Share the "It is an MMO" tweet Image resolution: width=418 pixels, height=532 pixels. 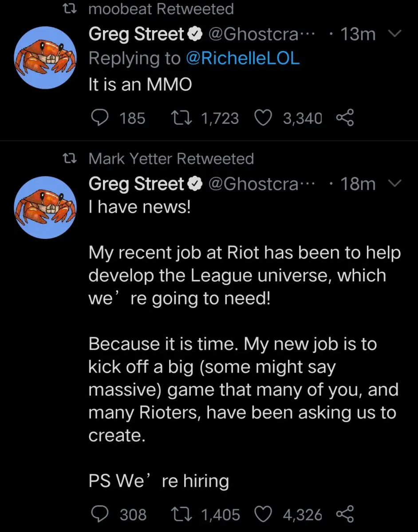coord(345,118)
